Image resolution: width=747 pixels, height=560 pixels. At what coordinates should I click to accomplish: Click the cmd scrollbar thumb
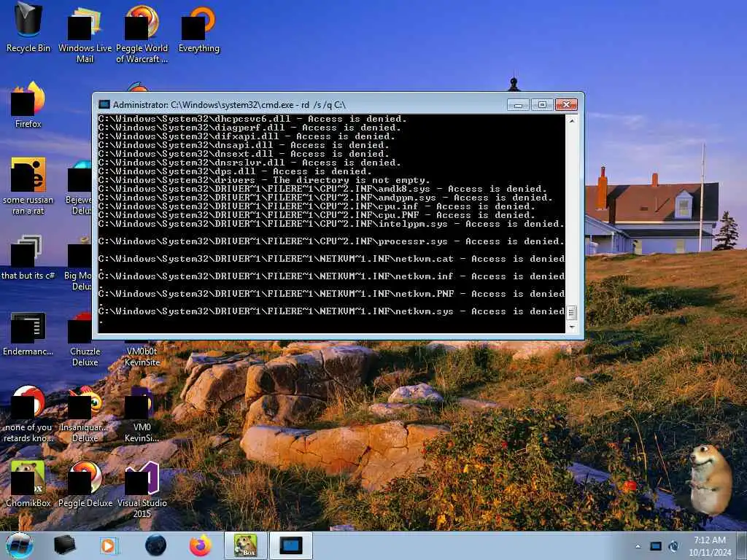[x=572, y=313]
